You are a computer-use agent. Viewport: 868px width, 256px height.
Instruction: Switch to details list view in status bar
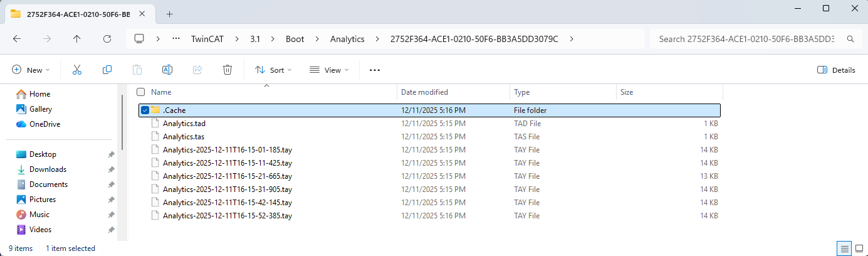[844, 248]
